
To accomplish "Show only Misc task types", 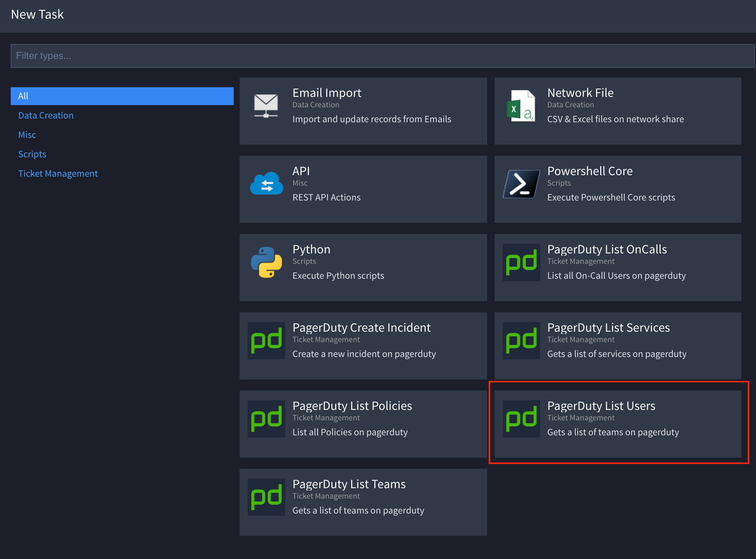I will [27, 135].
